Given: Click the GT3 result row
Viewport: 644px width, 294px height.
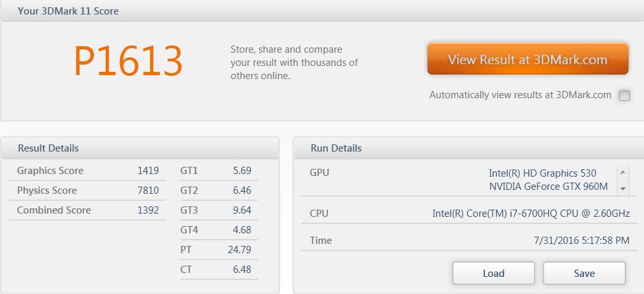Looking at the screenshot, I should click(218, 210).
